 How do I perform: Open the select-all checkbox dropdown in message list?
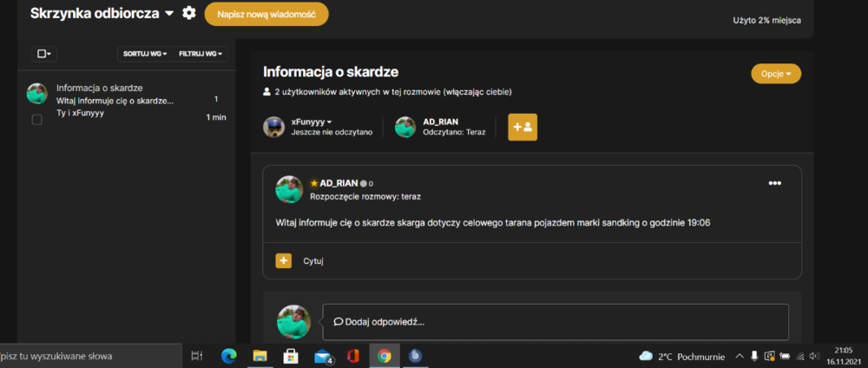[x=44, y=54]
